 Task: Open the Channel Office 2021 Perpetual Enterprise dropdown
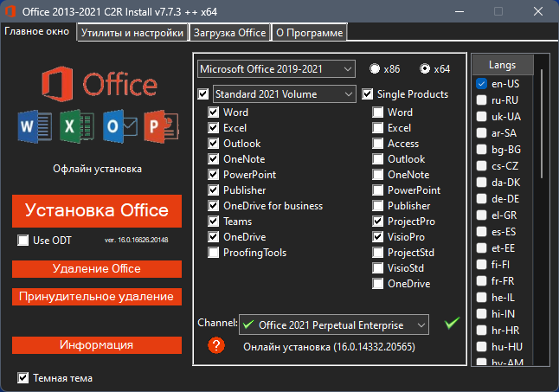(334, 325)
